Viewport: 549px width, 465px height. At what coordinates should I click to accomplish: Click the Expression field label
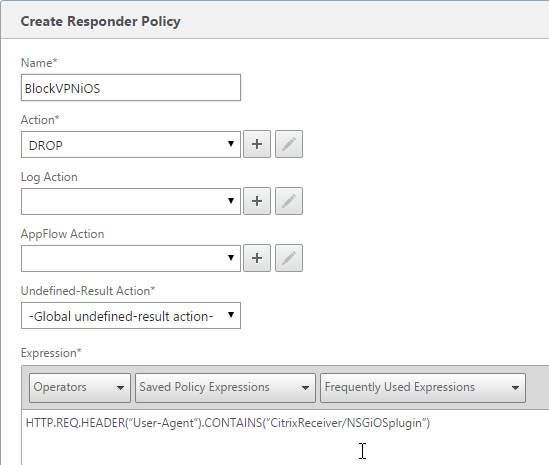[x=51, y=353]
